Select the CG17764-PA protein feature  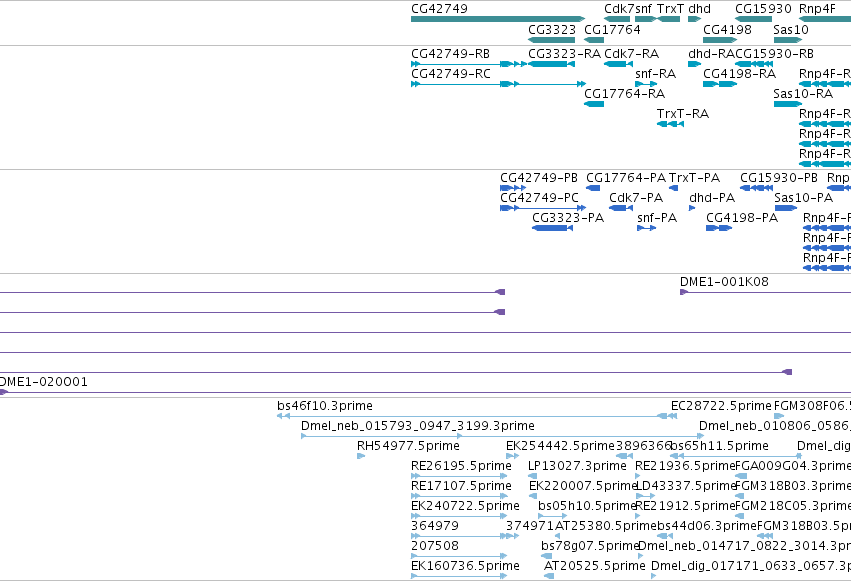pos(593,188)
